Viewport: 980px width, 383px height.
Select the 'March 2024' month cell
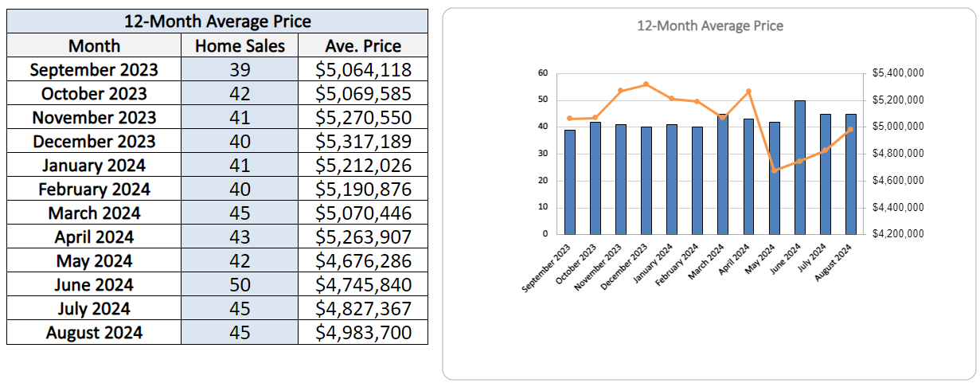[94, 213]
